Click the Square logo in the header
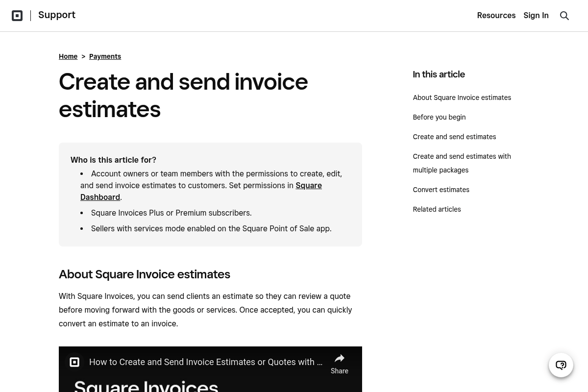588x392 pixels. [17, 16]
